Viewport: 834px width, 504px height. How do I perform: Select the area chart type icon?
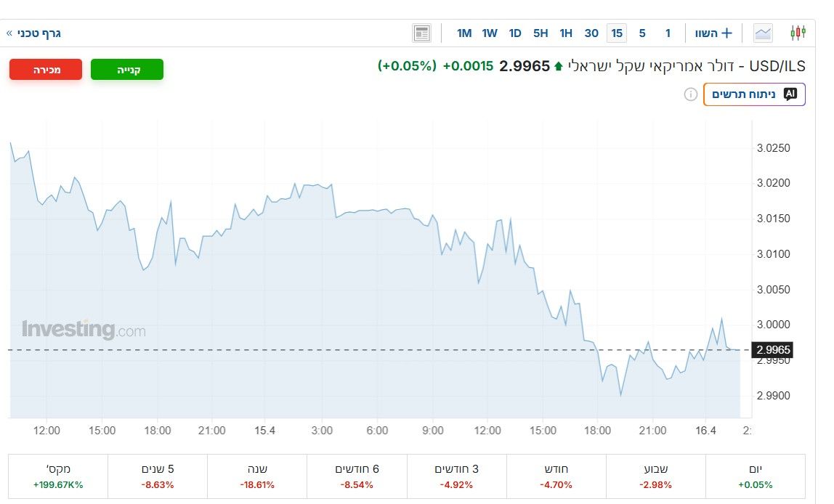point(763,33)
